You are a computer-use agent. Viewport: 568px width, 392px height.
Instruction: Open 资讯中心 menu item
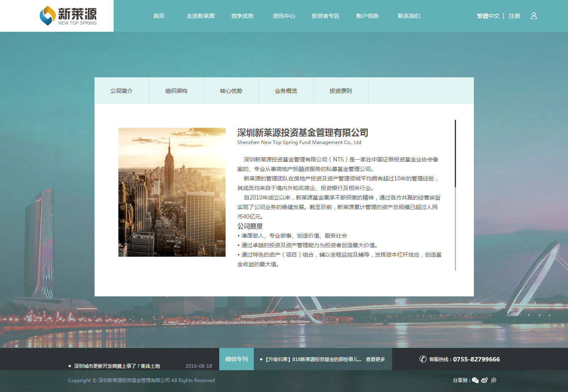pyautogui.click(x=284, y=16)
